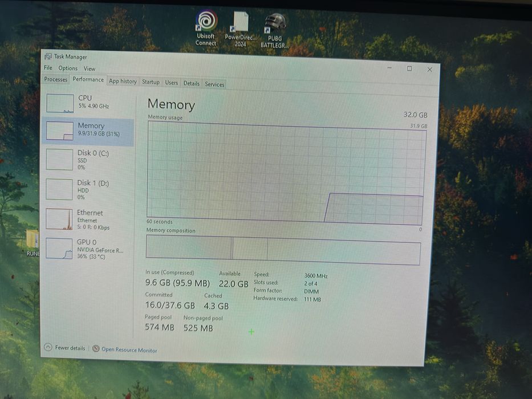Click the CPU label in sidebar
Viewport: 532px width, 399px height.
point(85,97)
